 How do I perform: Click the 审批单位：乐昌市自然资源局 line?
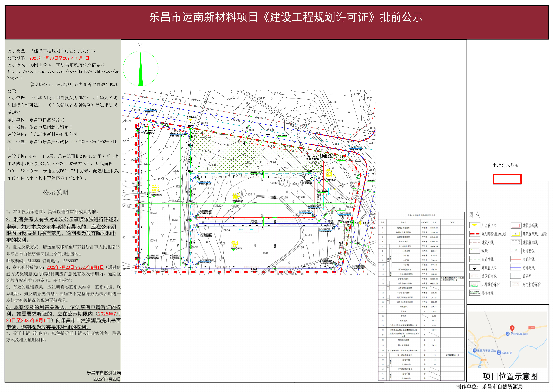(36, 120)
